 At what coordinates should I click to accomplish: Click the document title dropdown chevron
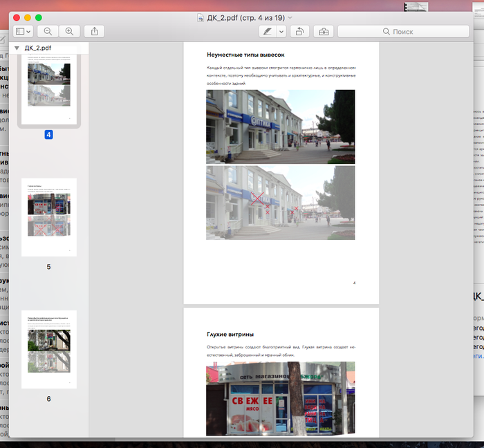pos(290,17)
